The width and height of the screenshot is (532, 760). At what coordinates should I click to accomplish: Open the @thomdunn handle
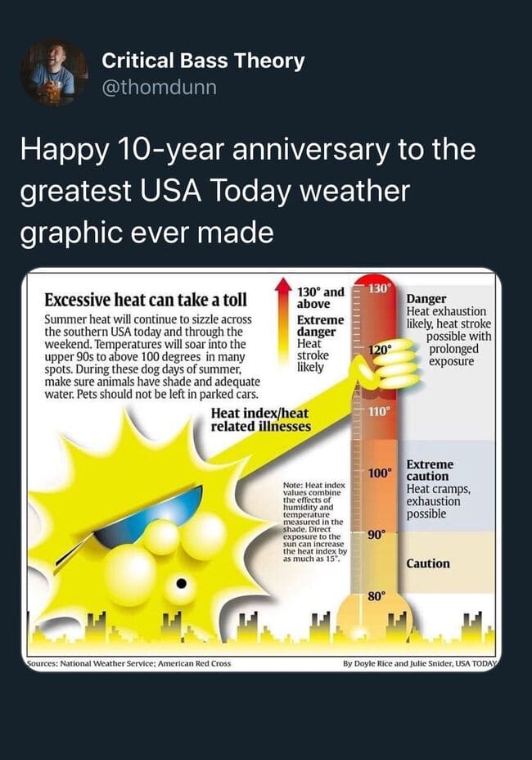[x=160, y=87]
